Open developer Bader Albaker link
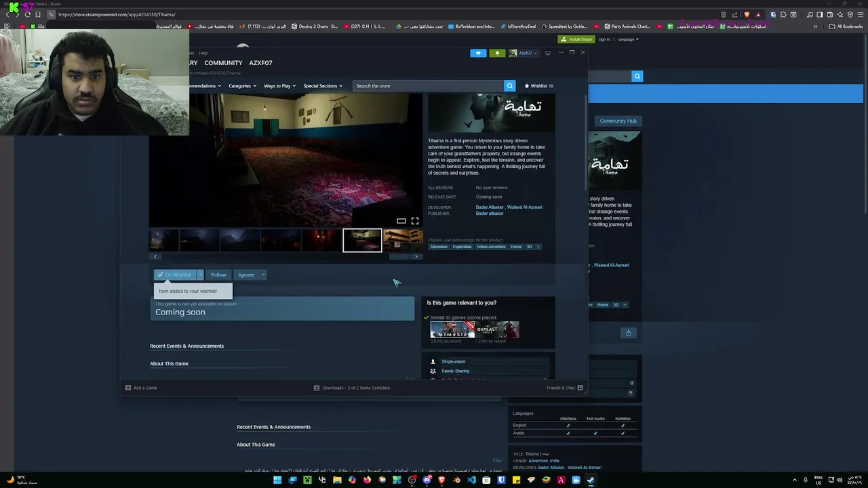 490,207
